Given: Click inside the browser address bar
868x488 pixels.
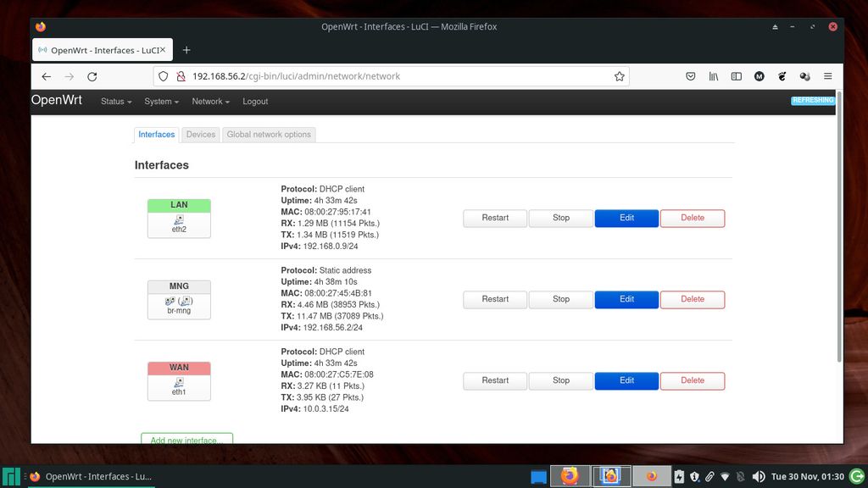Looking at the screenshot, I should coord(381,76).
